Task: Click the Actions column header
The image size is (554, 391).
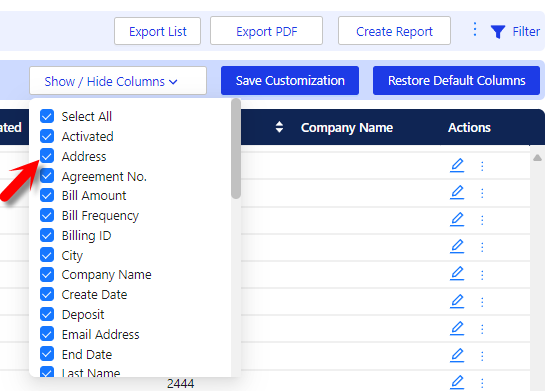Action: (469, 128)
